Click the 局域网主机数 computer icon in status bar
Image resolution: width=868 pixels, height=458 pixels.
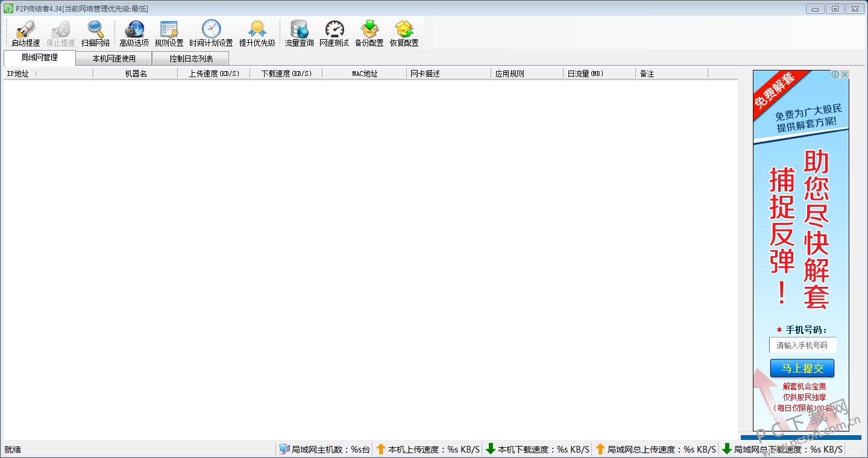coord(285,449)
